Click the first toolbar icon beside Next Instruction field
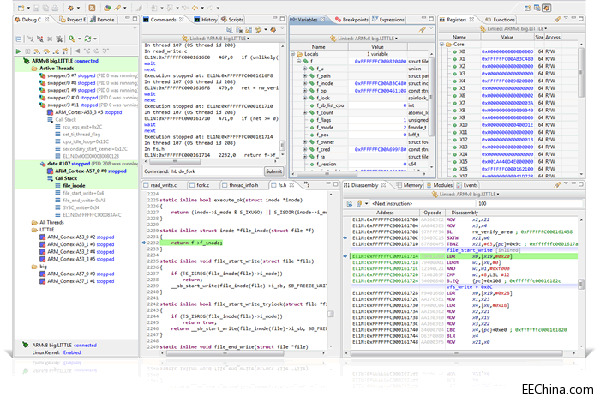 349,204
